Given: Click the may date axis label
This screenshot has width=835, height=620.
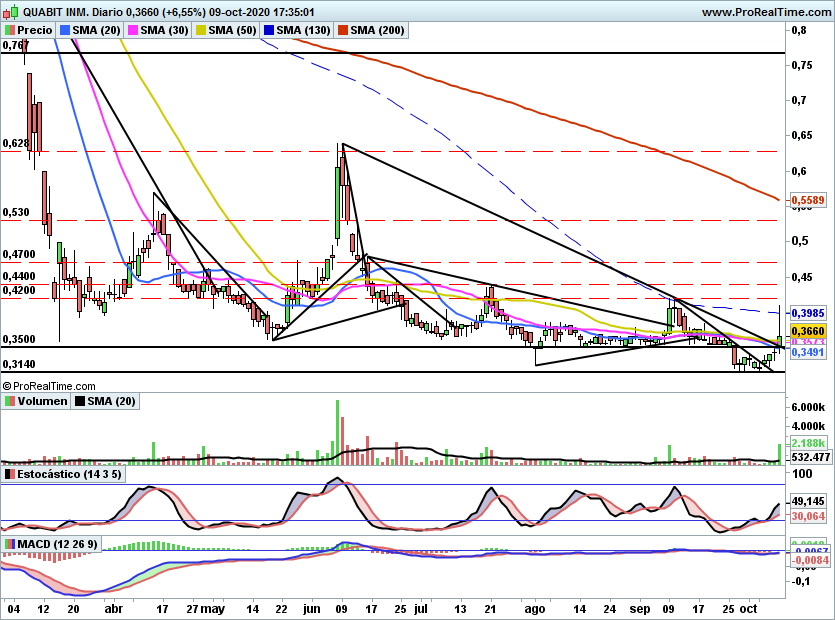Looking at the screenshot, I should (214, 609).
